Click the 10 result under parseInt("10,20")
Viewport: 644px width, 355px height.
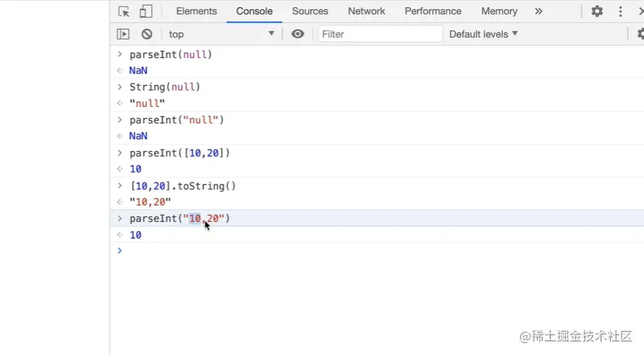pos(135,235)
